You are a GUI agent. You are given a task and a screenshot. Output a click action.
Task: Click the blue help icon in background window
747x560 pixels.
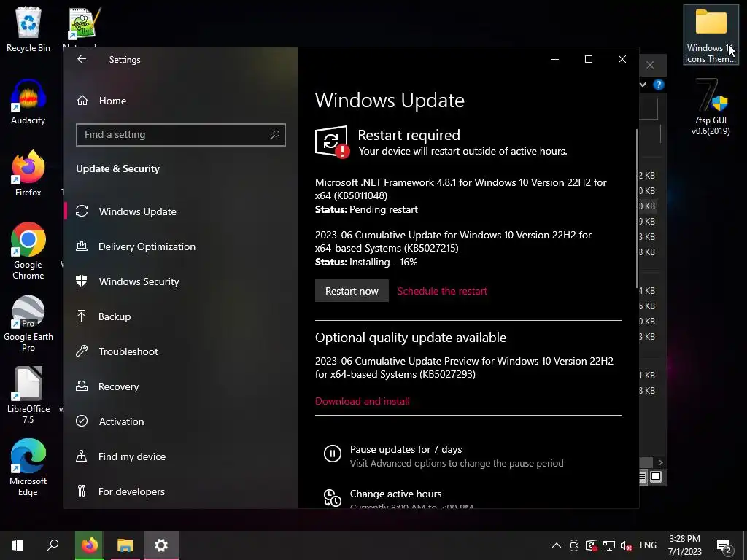point(659,85)
